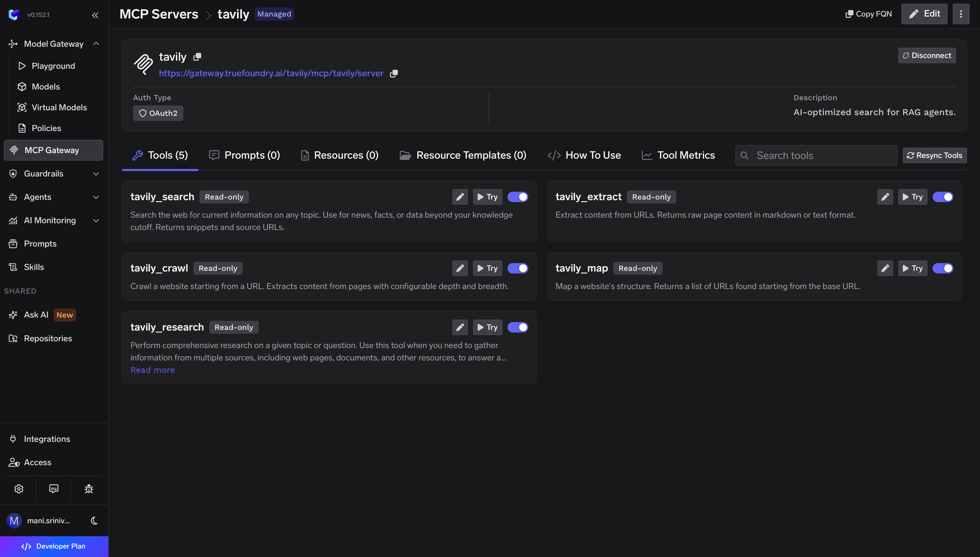Switch to Resource Templates (0) tab
Image resolution: width=980 pixels, height=557 pixels.
point(463,155)
